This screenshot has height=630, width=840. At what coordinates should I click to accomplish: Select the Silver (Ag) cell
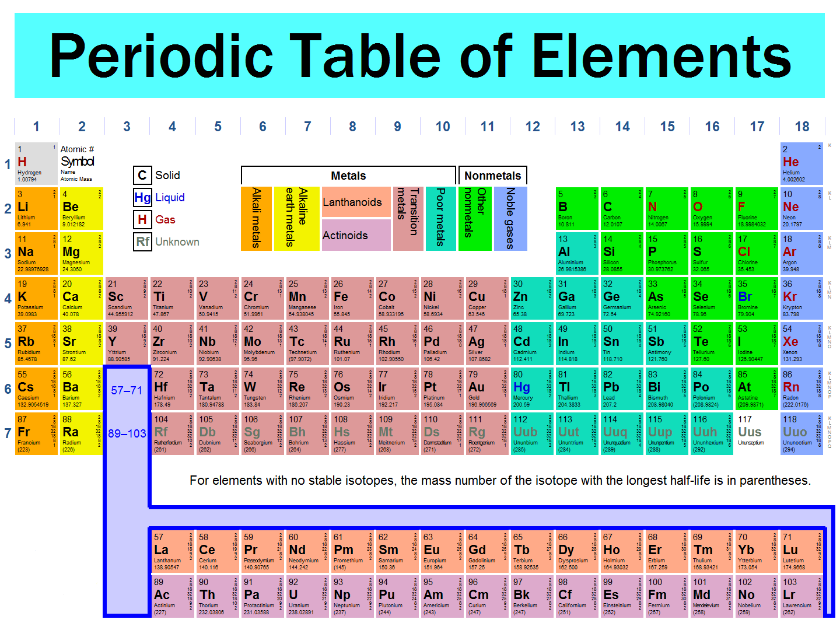click(x=487, y=343)
